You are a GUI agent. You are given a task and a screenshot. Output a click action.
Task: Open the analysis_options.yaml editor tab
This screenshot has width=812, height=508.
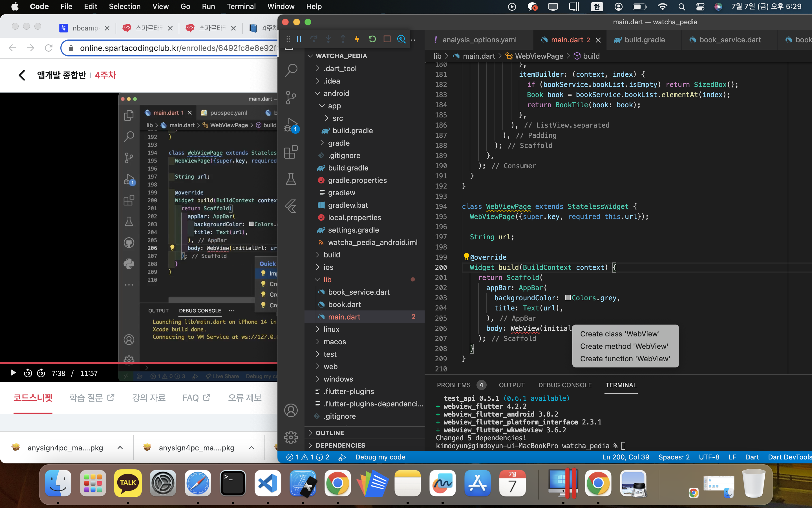(479, 40)
